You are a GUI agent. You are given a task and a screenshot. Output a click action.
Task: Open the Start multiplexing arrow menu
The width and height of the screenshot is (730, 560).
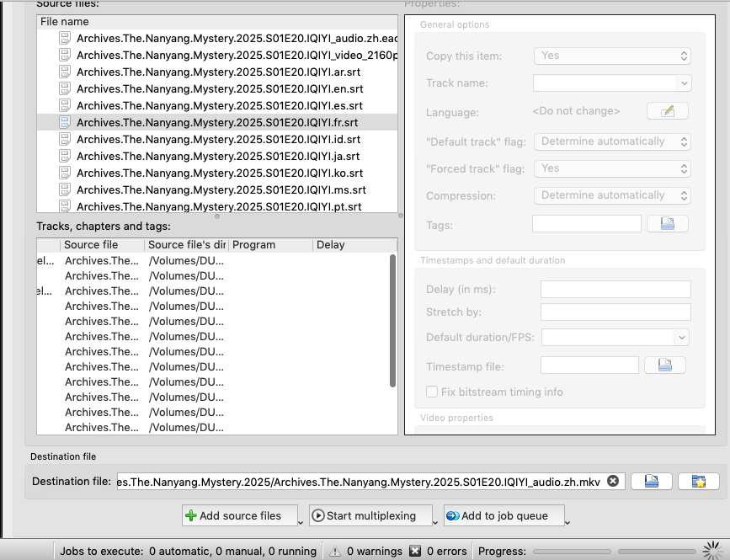(x=434, y=522)
